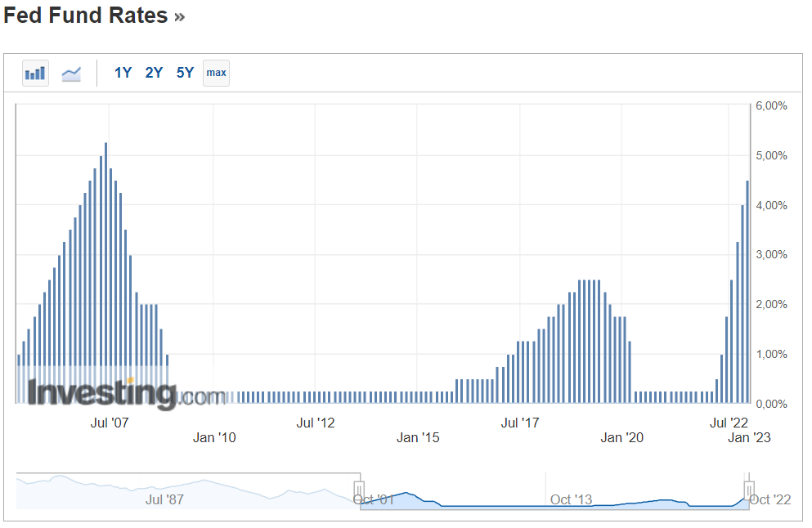Click the Jan '10 x-axis label
This screenshot has width=812, height=528.
point(214,438)
